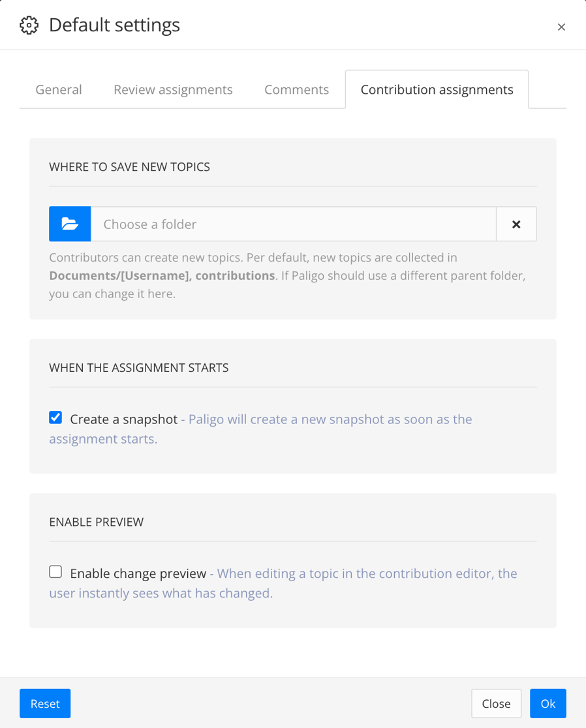Switch to the General tab
Image resolution: width=586 pixels, height=728 pixels.
point(58,89)
